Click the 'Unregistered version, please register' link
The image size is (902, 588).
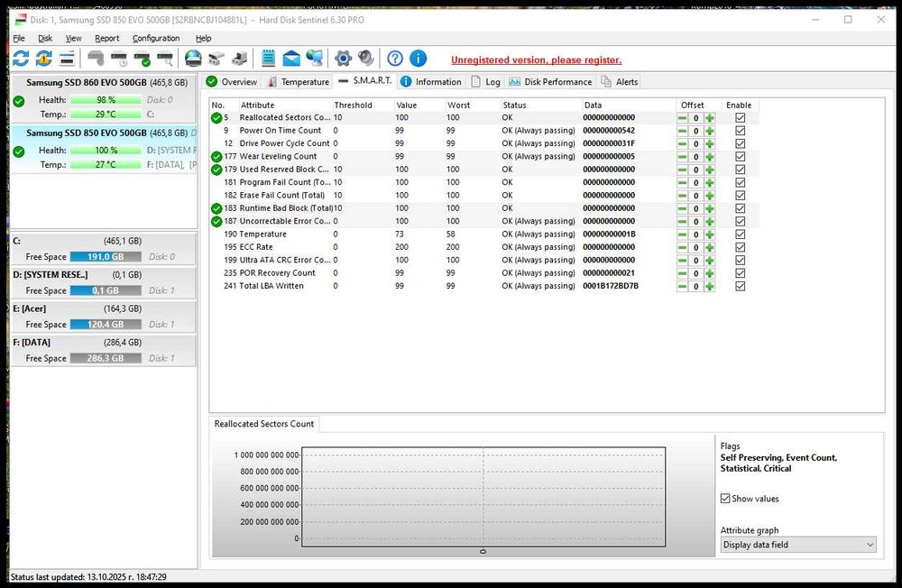536,60
